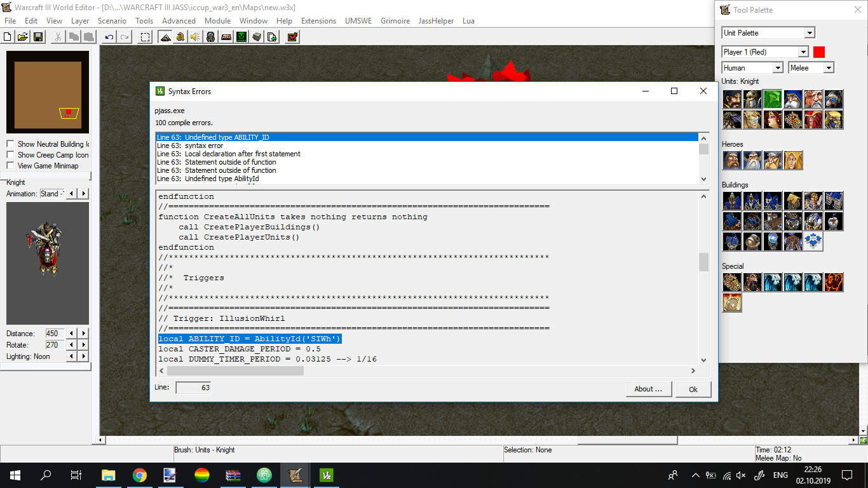Image resolution: width=868 pixels, height=488 pixels.
Task: Open the Animation Stand dropdown
Action: [52, 194]
